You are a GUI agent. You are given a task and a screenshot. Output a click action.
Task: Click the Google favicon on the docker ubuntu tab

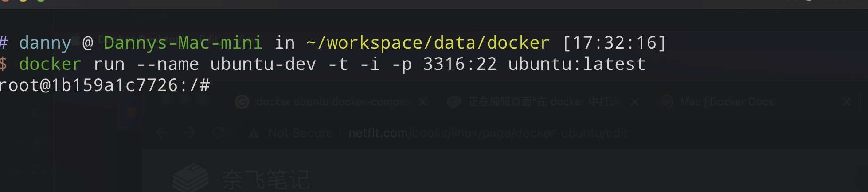click(x=242, y=102)
